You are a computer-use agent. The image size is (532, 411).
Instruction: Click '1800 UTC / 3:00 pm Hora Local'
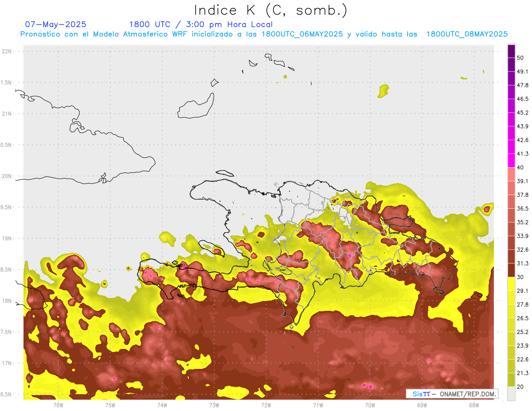(x=201, y=24)
